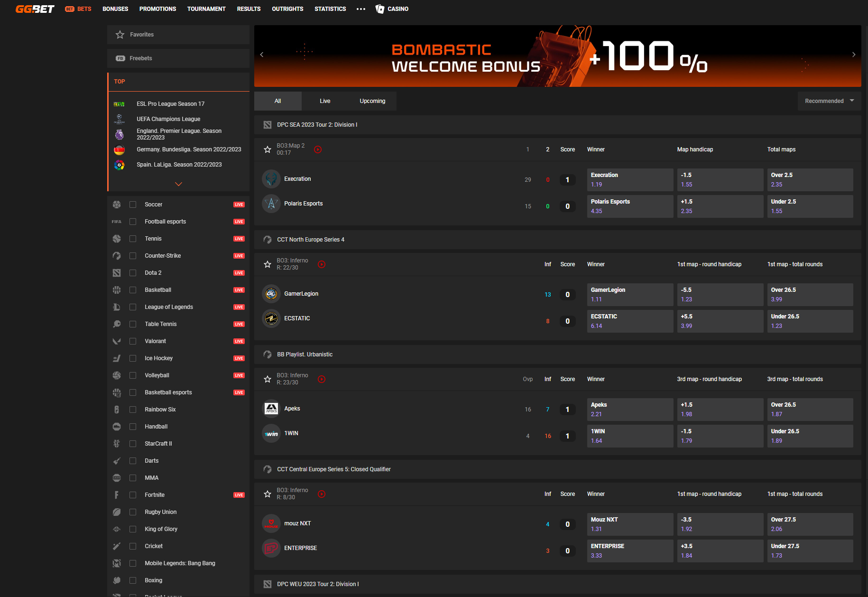Switch to the Live tab

(325, 101)
